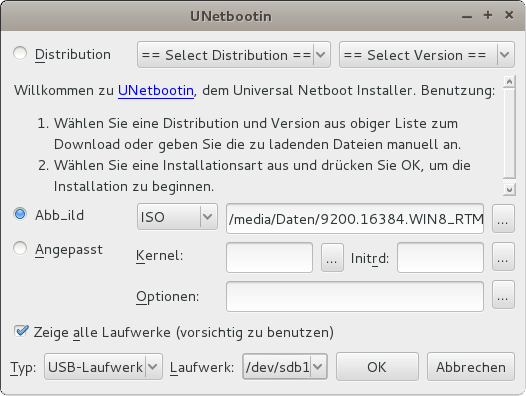The height and width of the screenshot is (396, 526).
Task: Click the Kernel input field
Action: [x=269, y=257]
